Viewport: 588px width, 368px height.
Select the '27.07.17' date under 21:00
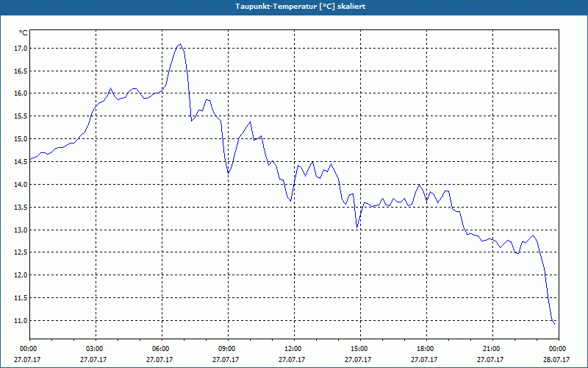490,359
